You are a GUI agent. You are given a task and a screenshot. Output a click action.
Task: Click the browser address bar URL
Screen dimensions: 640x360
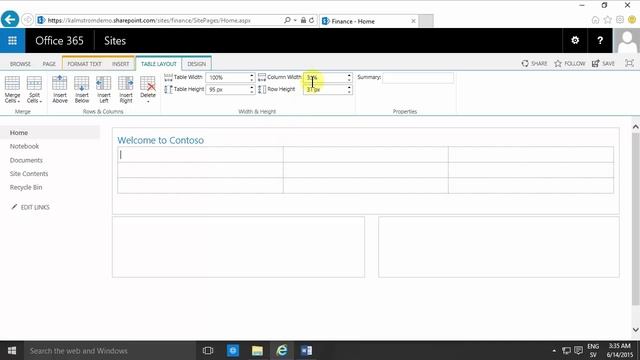pos(149,20)
